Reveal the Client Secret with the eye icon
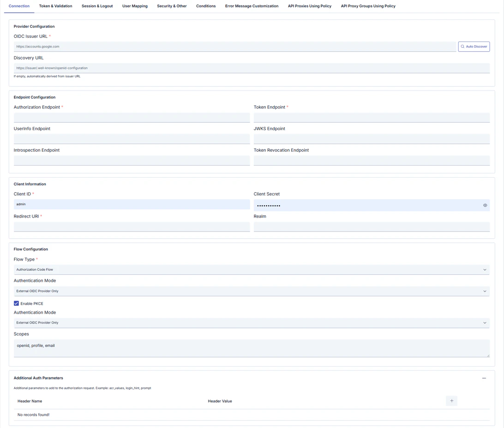 (x=485, y=205)
